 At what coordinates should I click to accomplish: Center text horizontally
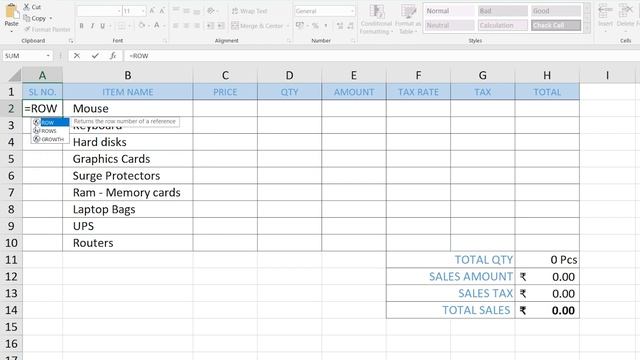click(x=187, y=26)
